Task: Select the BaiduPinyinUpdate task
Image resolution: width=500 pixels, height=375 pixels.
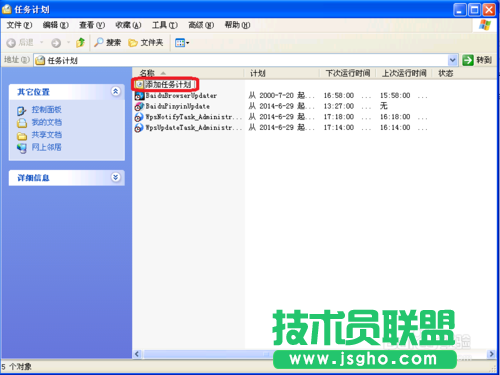Action: (x=178, y=106)
